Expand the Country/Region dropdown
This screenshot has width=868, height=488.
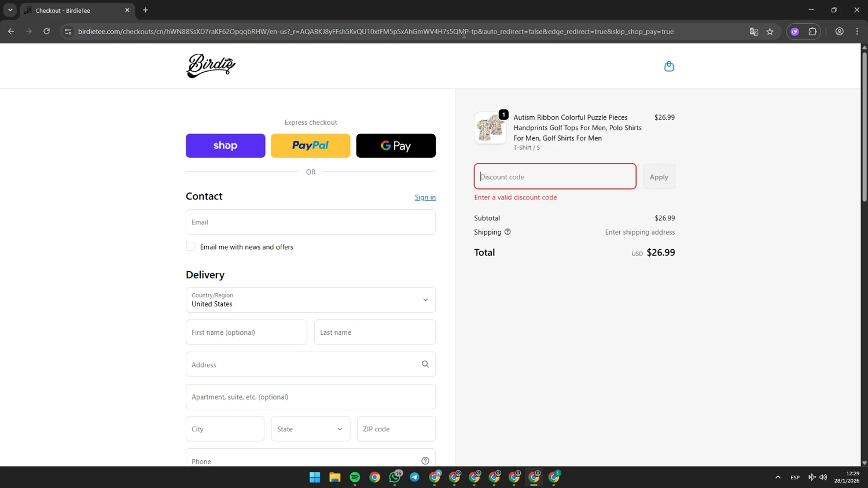[311, 300]
